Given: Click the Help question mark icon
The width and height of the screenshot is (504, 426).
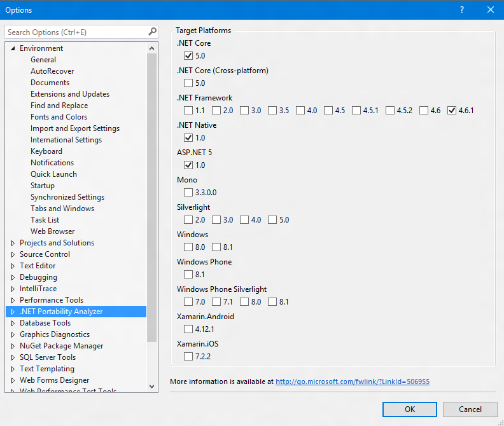Looking at the screenshot, I should tap(462, 10).
